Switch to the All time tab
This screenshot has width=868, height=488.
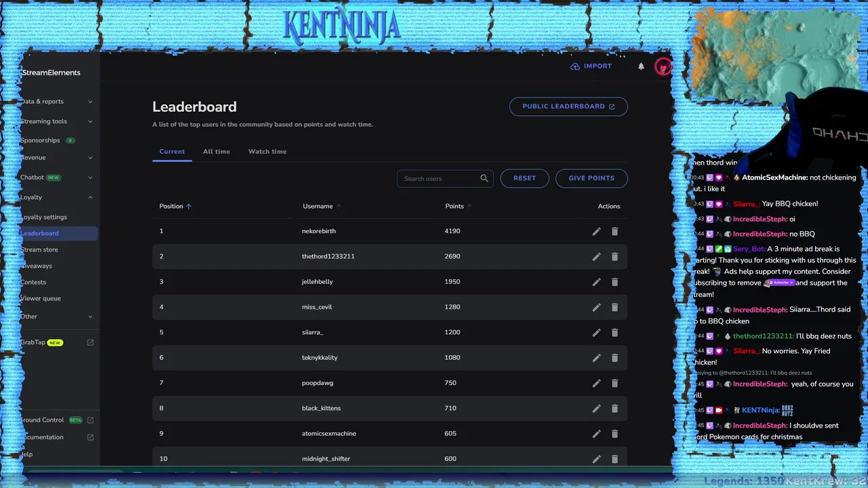click(x=216, y=152)
